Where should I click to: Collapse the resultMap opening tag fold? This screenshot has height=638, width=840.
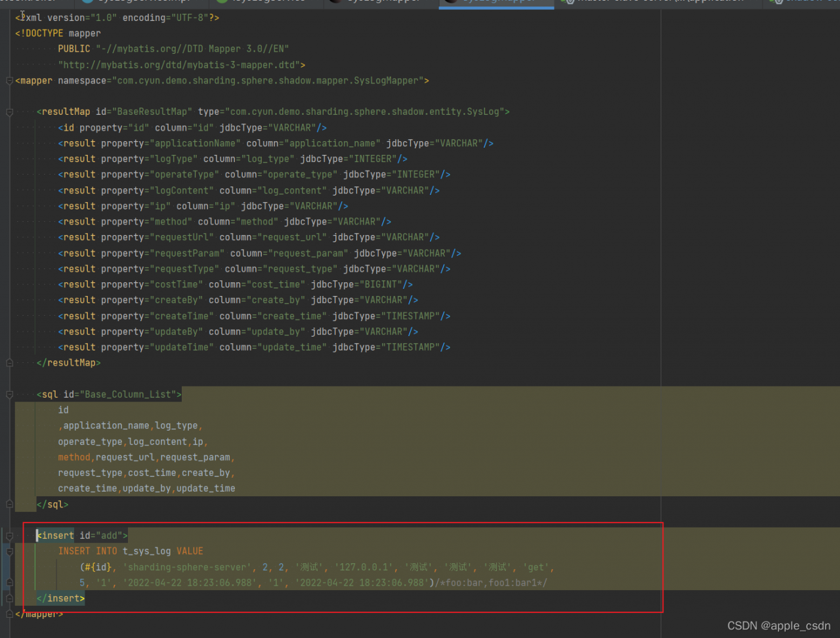click(9, 112)
